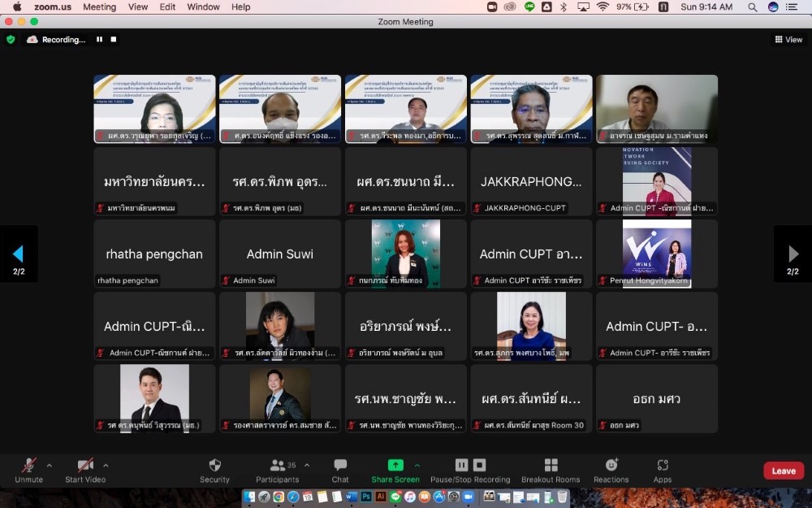Open the View layout button

(x=788, y=39)
